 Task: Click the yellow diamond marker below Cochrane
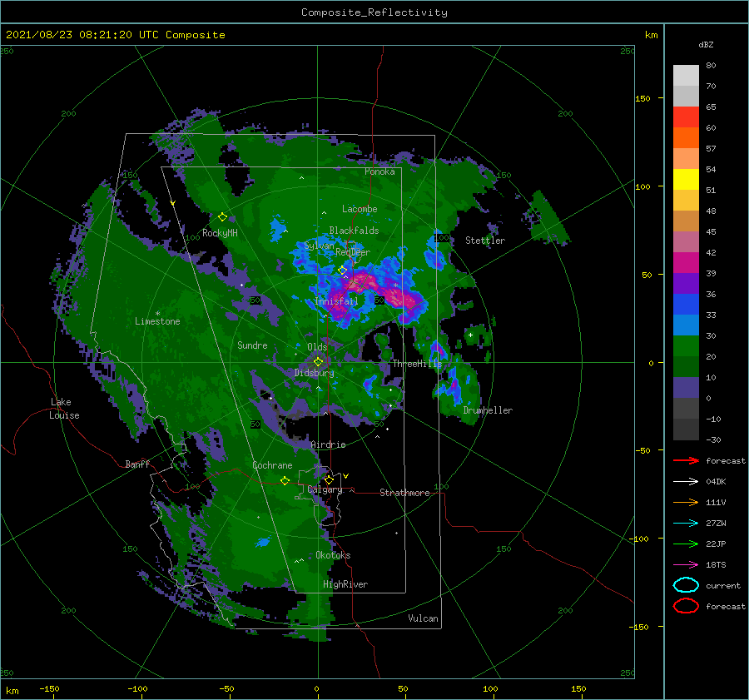tap(285, 480)
